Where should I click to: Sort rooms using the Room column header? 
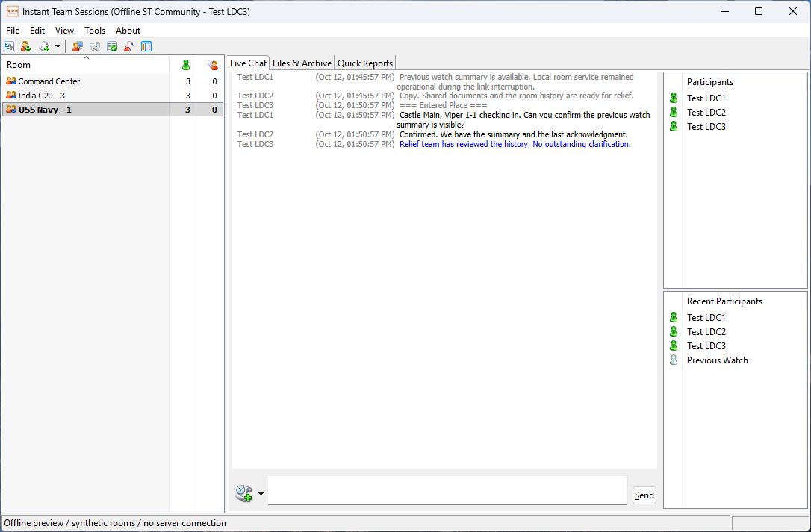click(x=85, y=65)
